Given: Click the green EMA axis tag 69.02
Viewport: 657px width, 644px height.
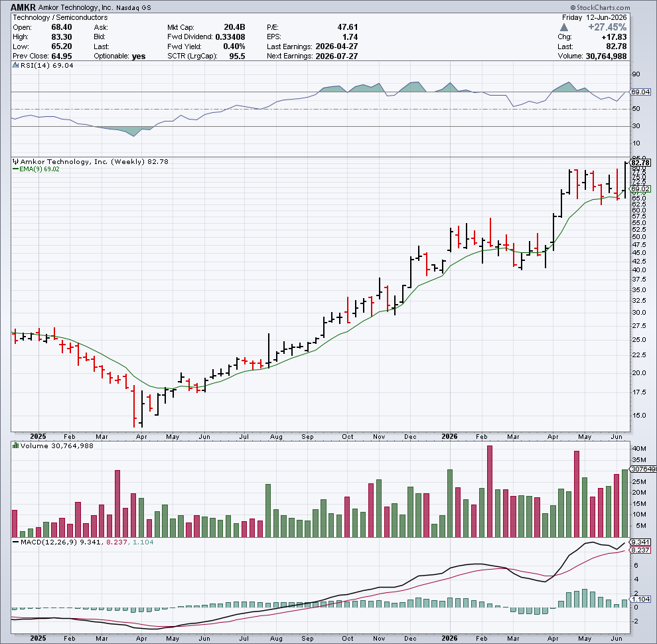Looking at the screenshot, I should point(640,189).
